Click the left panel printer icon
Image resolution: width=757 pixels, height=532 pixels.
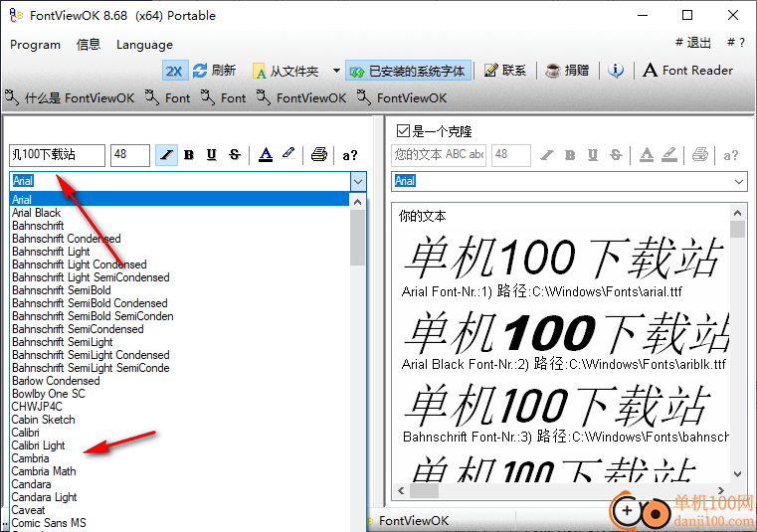tap(319, 155)
